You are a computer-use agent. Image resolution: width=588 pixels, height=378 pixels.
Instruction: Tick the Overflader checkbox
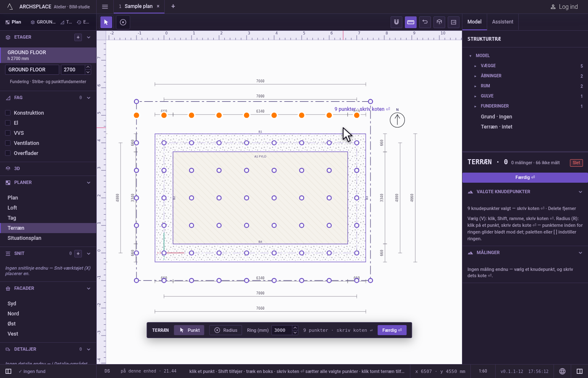(x=8, y=153)
